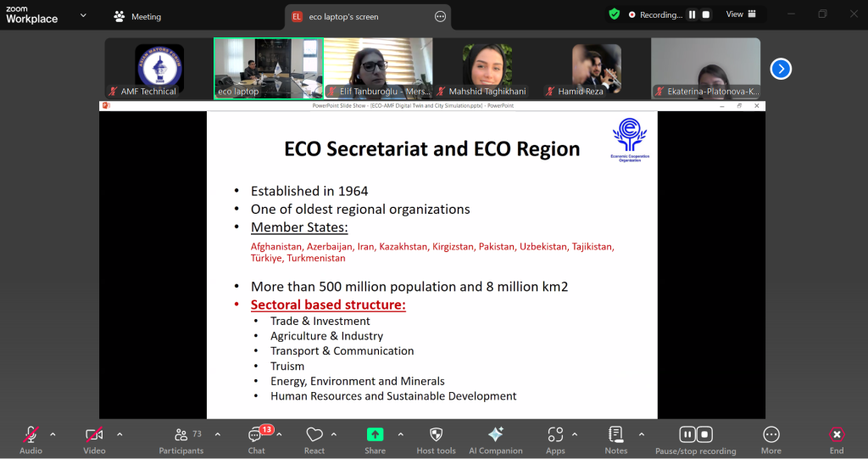
Task: Switch to the Meeting tab
Action: point(137,16)
